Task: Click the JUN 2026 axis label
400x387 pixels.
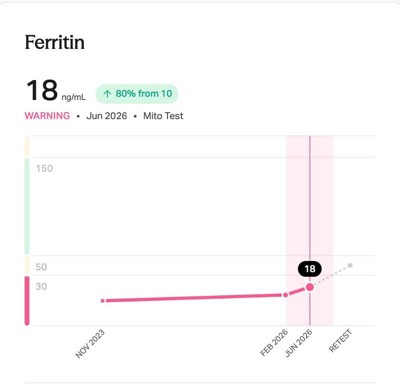Action: (299, 343)
